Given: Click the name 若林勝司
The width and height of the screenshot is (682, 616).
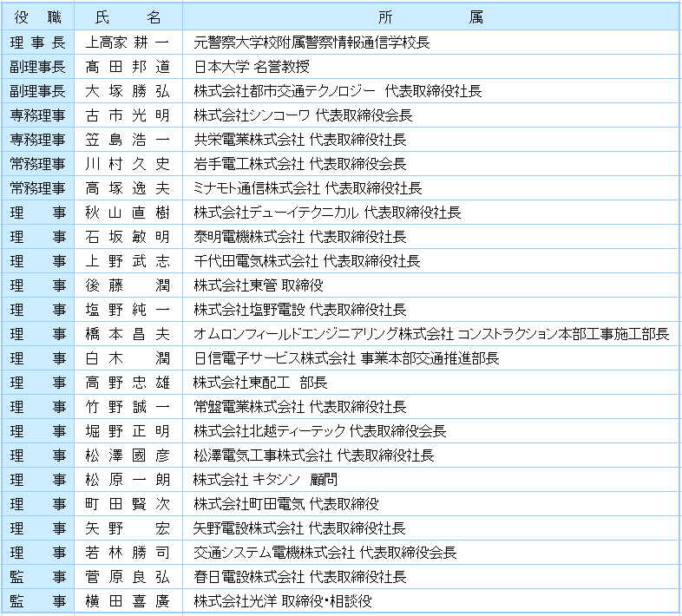Looking at the screenshot, I should coord(128,554).
